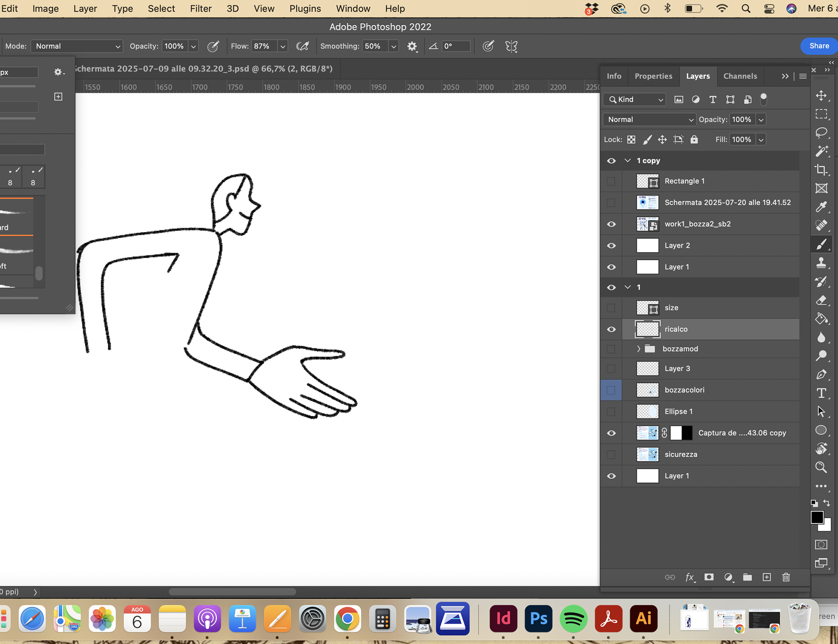The image size is (838, 644).
Task: Select the Clone Stamp tool
Action: tap(821, 263)
